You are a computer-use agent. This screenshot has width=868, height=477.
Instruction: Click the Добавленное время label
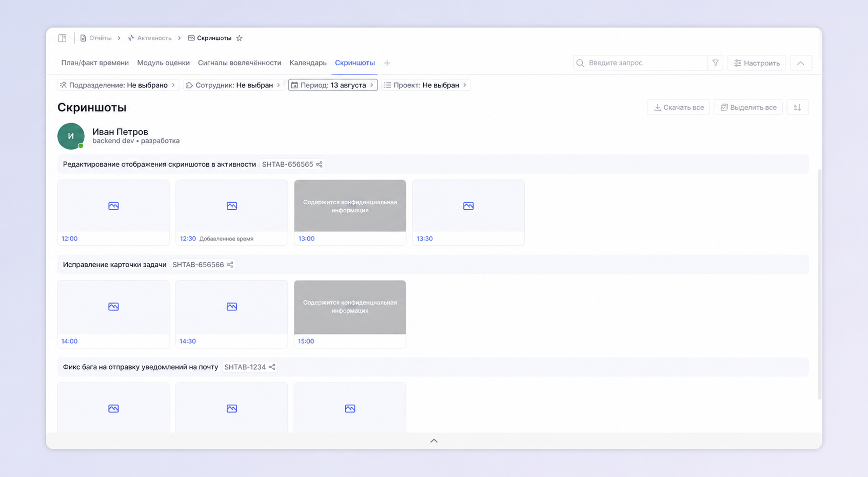226,239
